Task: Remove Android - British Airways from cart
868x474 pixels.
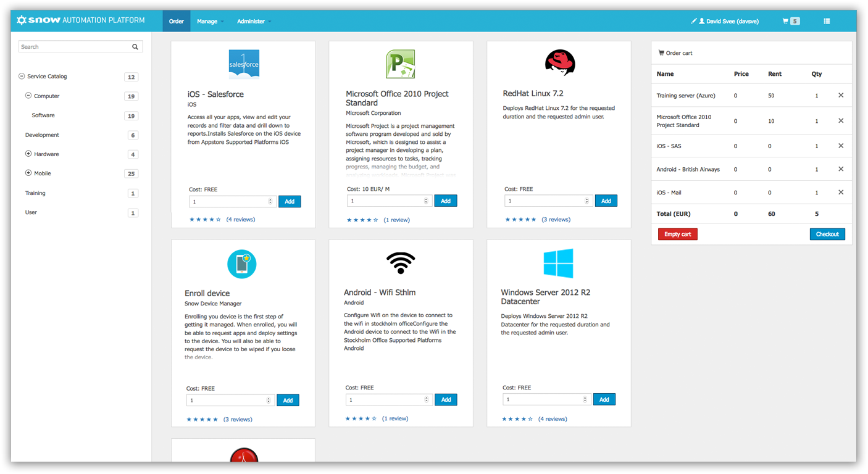Action: click(841, 169)
